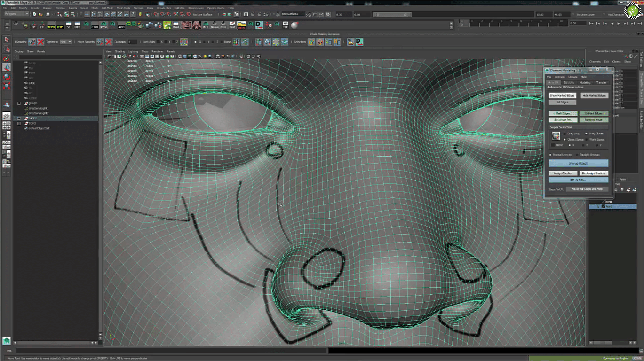This screenshot has height=361, width=644.
Task: Click the teal D shelf icon
Action: [x=259, y=25]
